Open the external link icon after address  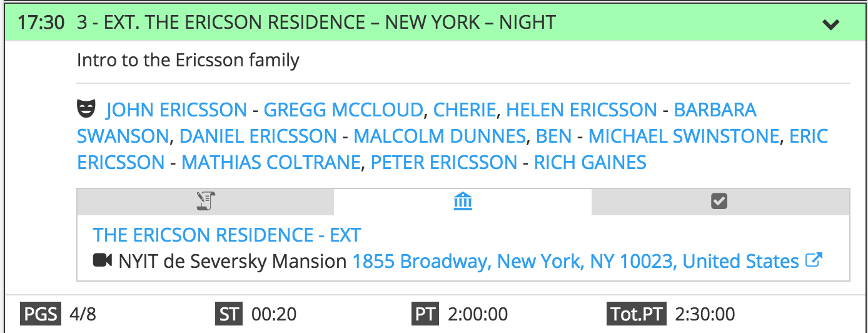click(x=813, y=260)
